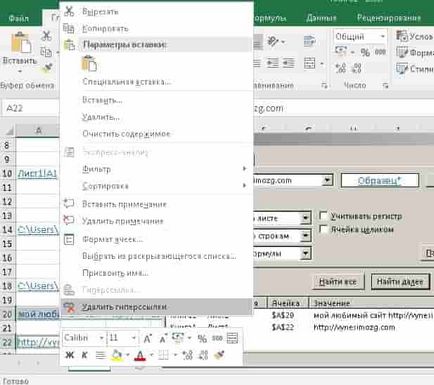Open the 'на листе' search scope dropdown
This screenshot has height=385, width=434.
305,218
